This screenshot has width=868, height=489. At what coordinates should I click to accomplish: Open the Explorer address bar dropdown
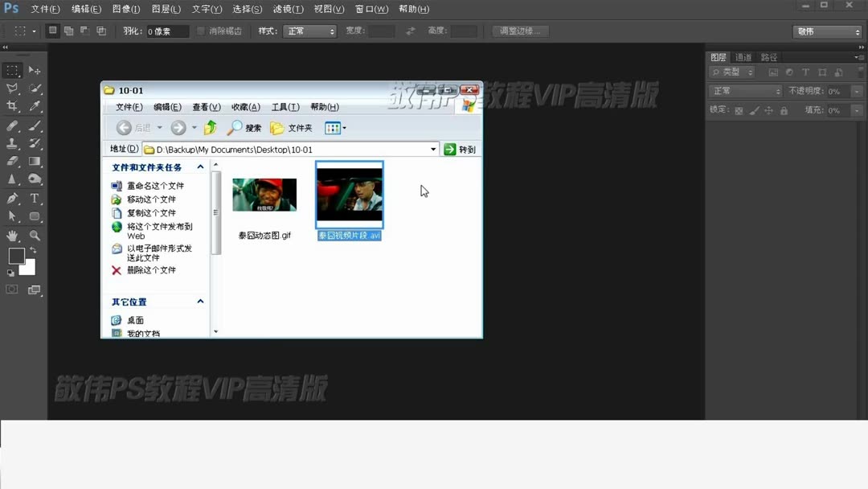434,149
